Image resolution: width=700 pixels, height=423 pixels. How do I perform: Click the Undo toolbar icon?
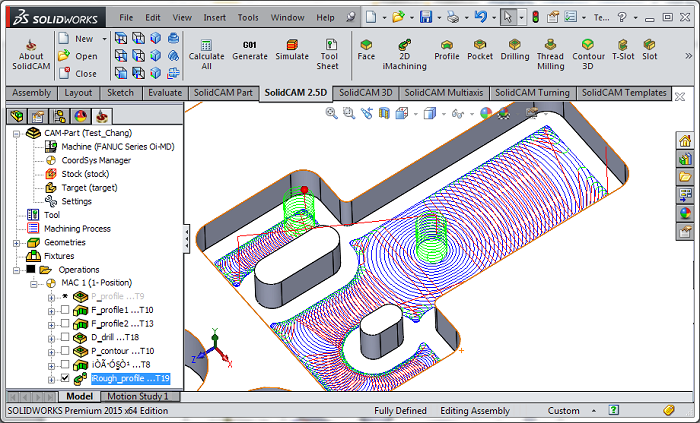click(480, 17)
